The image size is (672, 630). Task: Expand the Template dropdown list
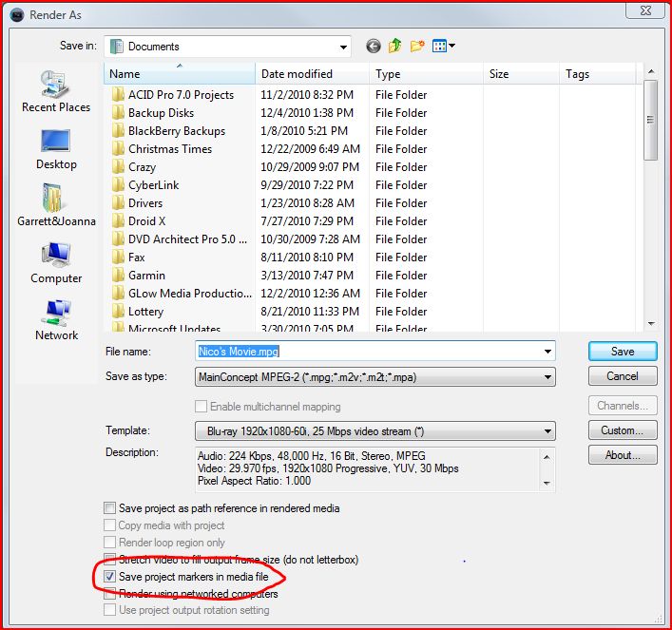[x=547, y=430]
